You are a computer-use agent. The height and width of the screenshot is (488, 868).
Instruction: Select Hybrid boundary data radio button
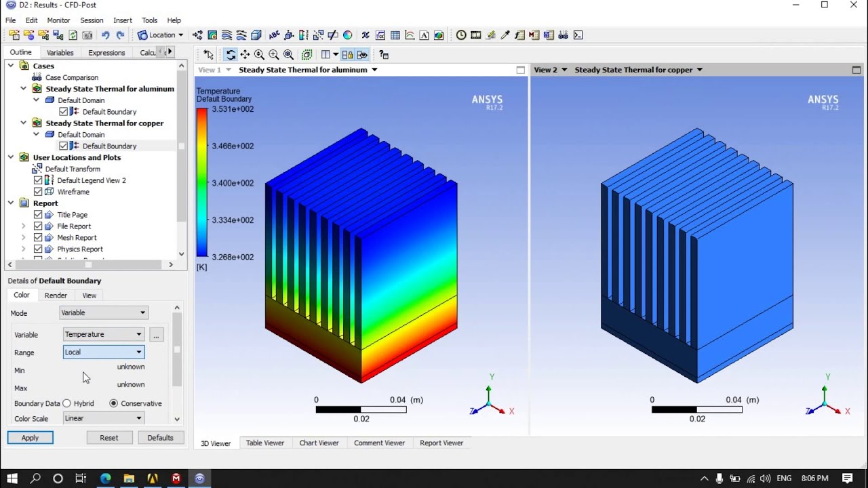(66, 403)
